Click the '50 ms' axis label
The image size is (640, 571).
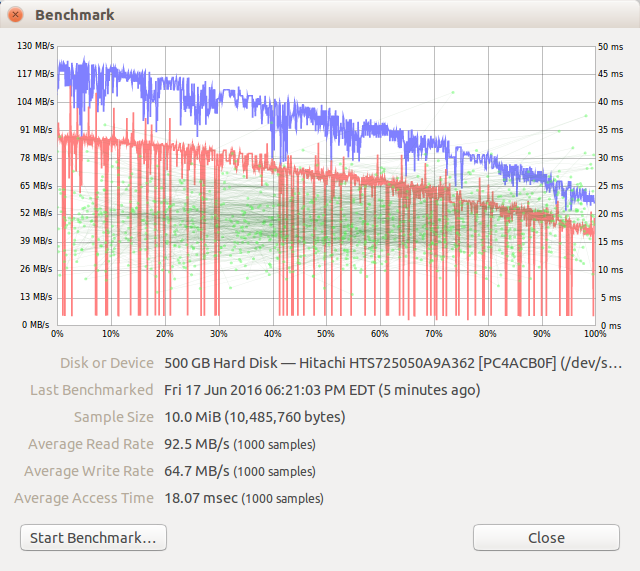point(611,47)
